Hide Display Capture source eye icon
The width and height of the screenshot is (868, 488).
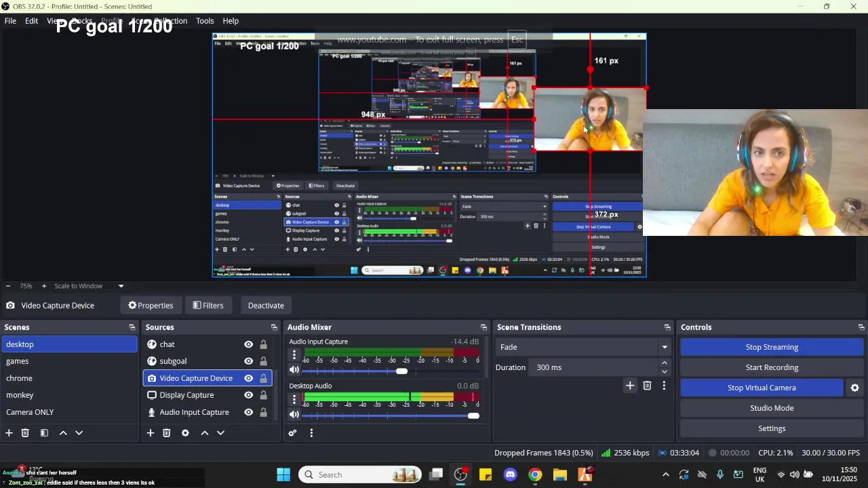[249, 395]
